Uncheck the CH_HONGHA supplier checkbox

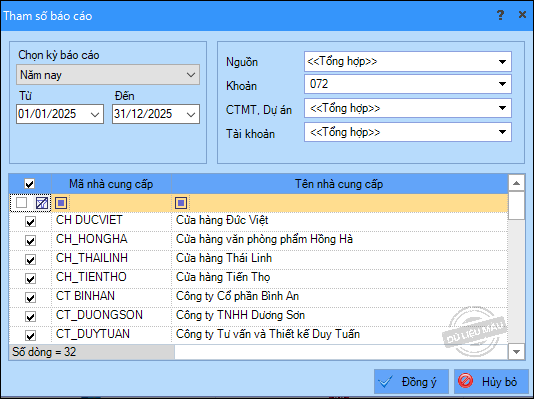click(30, 241)
